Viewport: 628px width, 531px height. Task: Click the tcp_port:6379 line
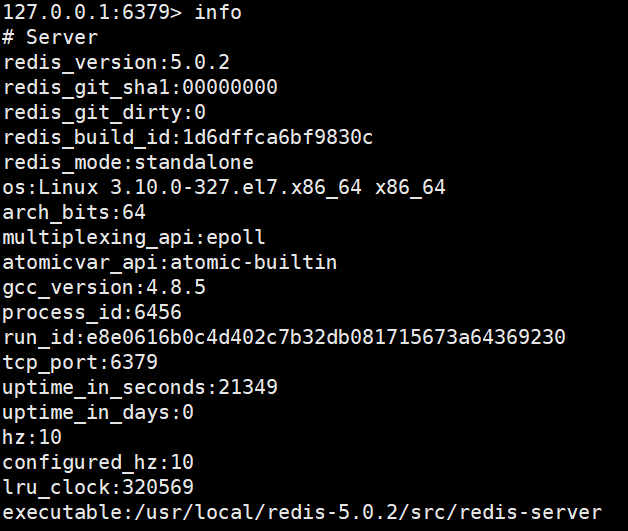pos(80,362)
